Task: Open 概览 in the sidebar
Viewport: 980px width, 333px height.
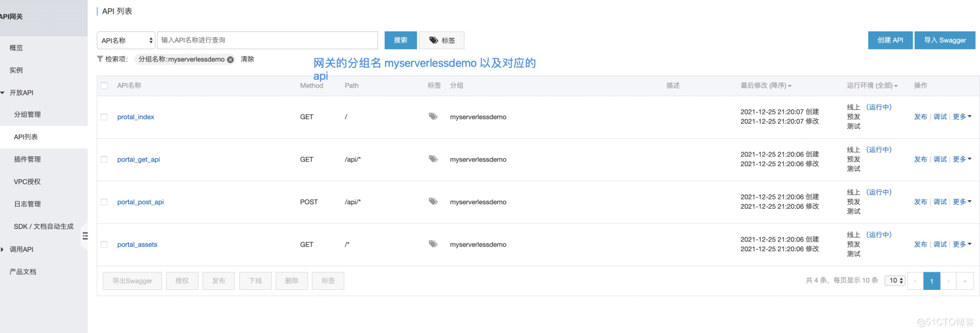Action: [16, 48]
